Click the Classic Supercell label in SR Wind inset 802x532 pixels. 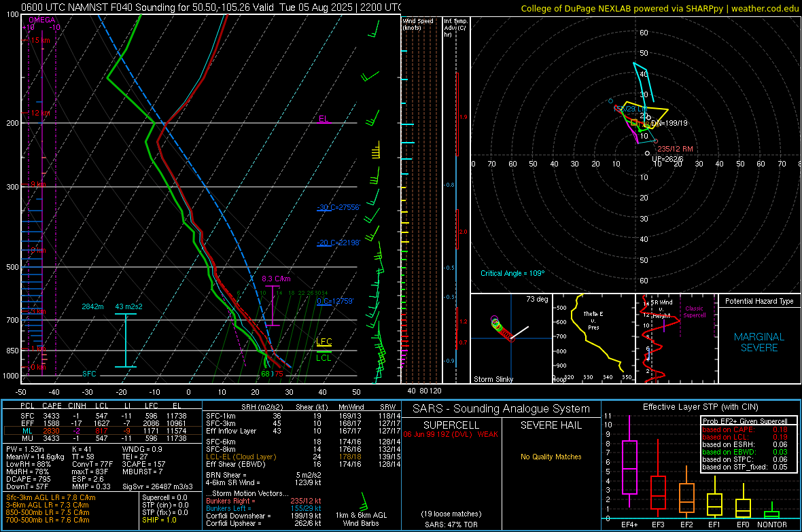point(695,312)
